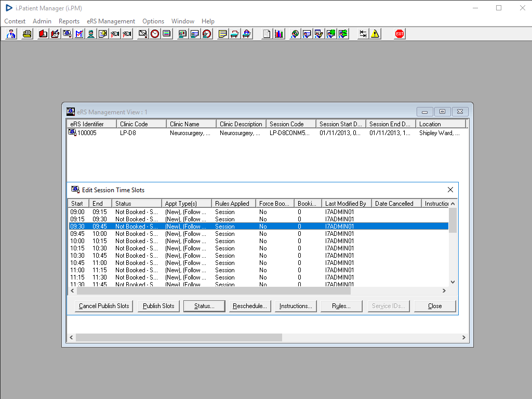Click the opposing arrows toolbar icon
This screenshot has width=532, height=399.
[363, 34]
